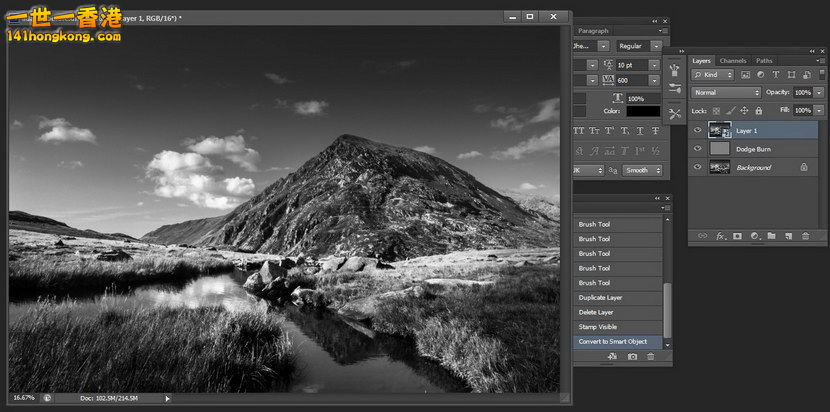The image size is (830, 412).
Task: Open the tracking 600 dropdown arrow
Action: [x=655, y=80]
